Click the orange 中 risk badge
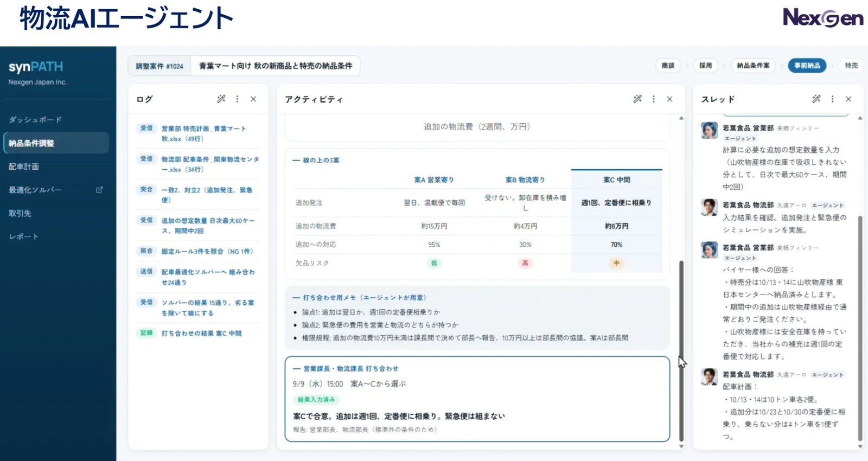 [616, 263]
